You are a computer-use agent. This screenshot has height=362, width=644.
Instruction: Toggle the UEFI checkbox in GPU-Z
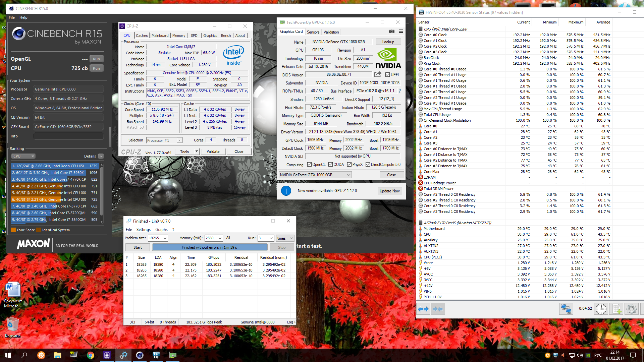(x=387, y=75)
